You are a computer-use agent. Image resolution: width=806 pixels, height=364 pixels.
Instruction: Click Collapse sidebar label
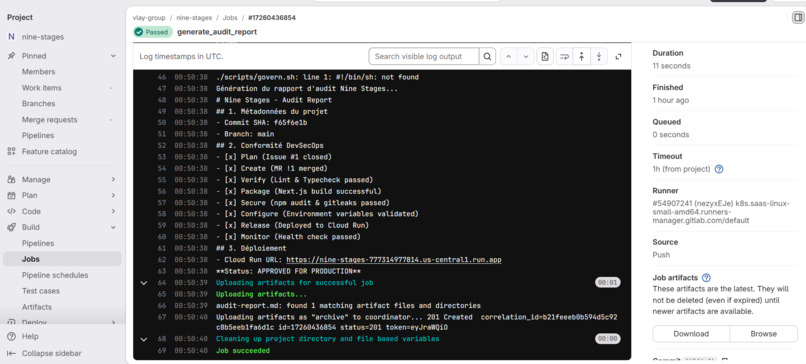[51, 353]
